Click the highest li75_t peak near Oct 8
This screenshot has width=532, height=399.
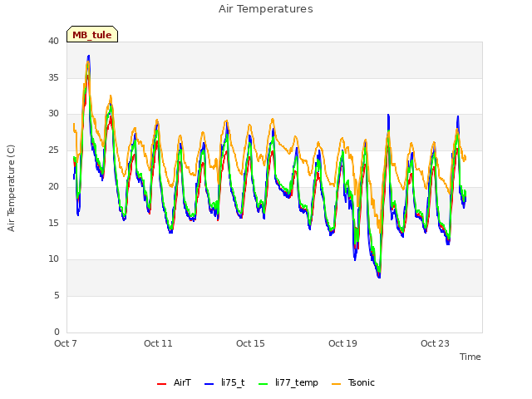(x=89, y=56)
